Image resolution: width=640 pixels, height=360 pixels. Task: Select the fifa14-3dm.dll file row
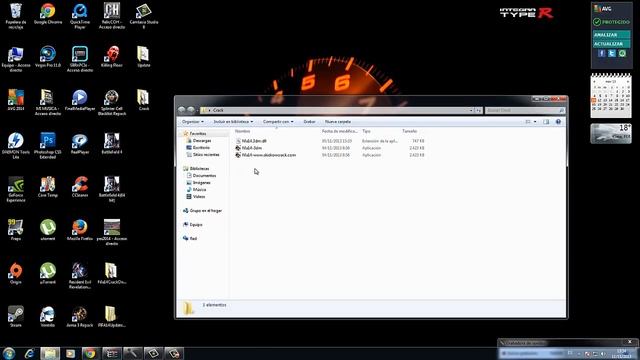point(330,141)
